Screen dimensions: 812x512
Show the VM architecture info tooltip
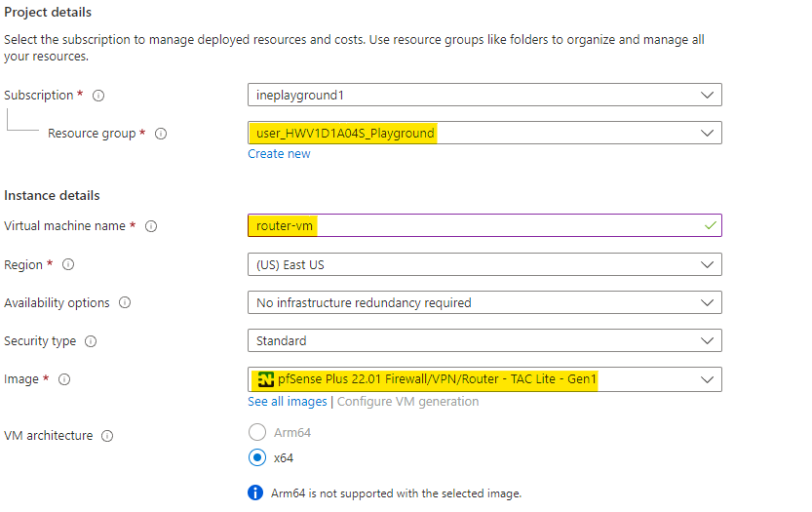107,436
